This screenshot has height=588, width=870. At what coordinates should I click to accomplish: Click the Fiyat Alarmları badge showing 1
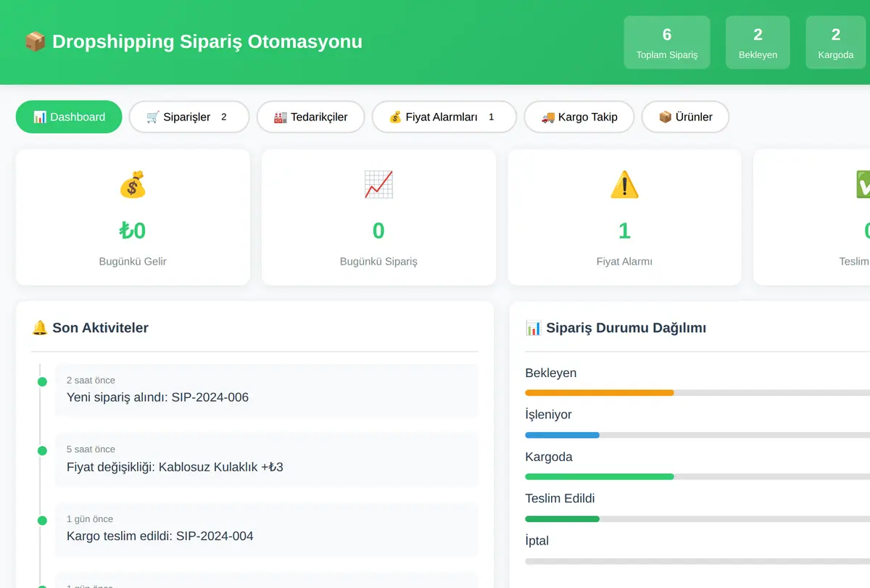pos(491,117)
